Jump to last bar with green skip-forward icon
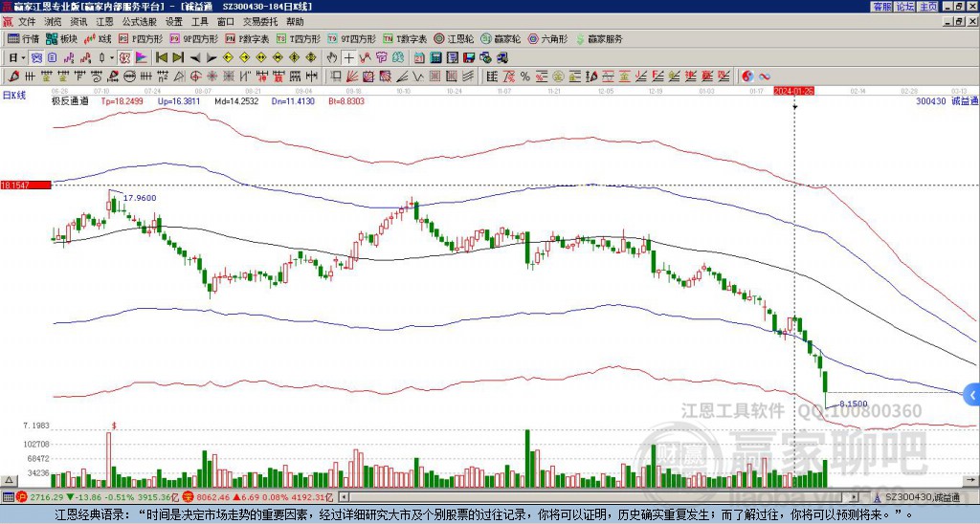Viewport: 980px width, 524px height. [178, 58]
